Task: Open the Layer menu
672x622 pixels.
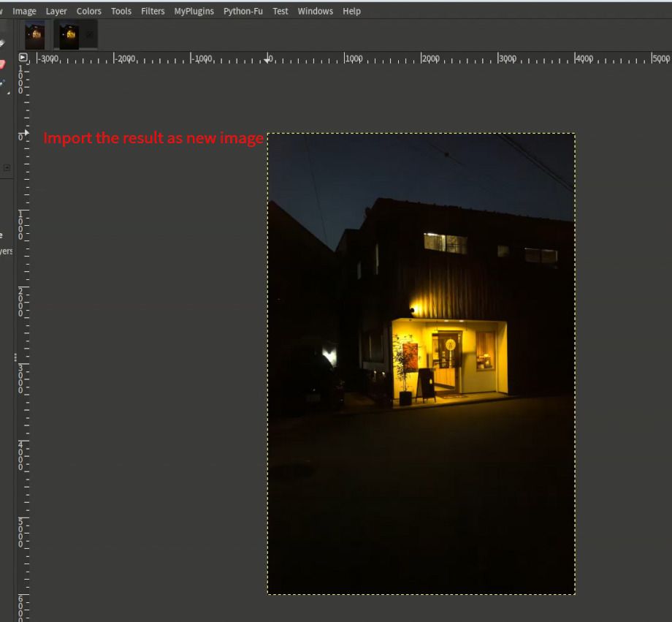Action: click(56, 11)
